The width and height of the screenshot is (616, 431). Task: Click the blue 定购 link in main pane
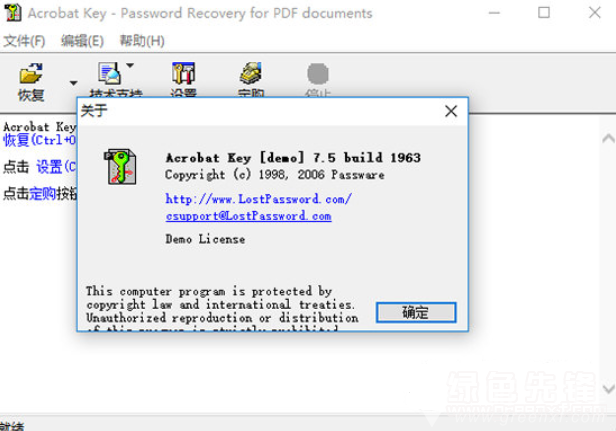42,193
